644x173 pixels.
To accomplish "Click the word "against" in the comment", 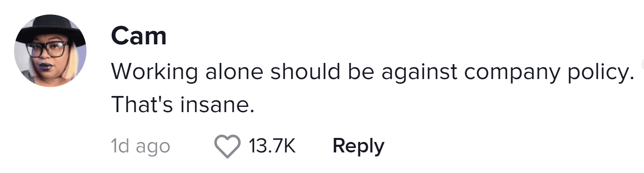I will 419,72.
